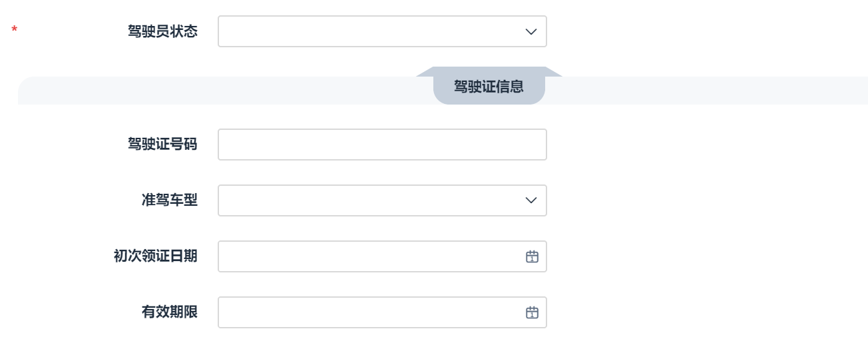Select the 驾驶证信息 section tab

(489, 87)
